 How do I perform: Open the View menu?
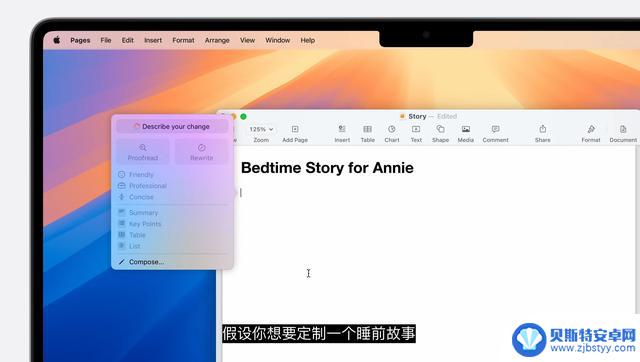click(x=247, y=40)
